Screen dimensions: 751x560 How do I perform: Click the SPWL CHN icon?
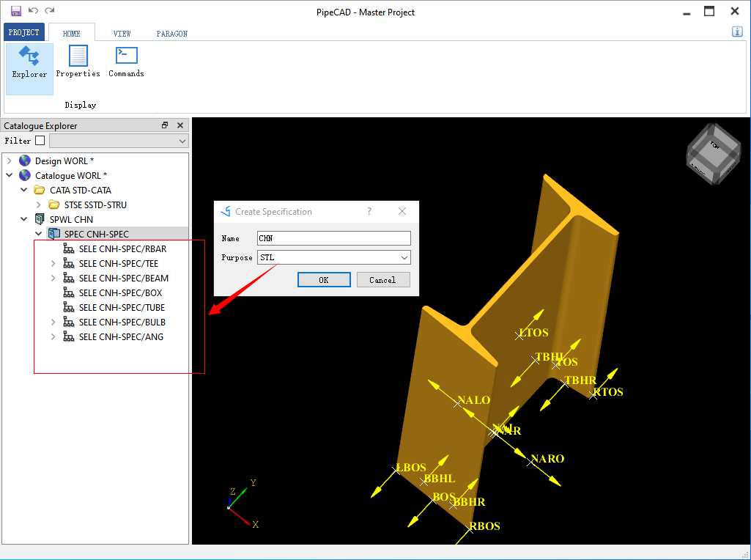click(40, 219)
